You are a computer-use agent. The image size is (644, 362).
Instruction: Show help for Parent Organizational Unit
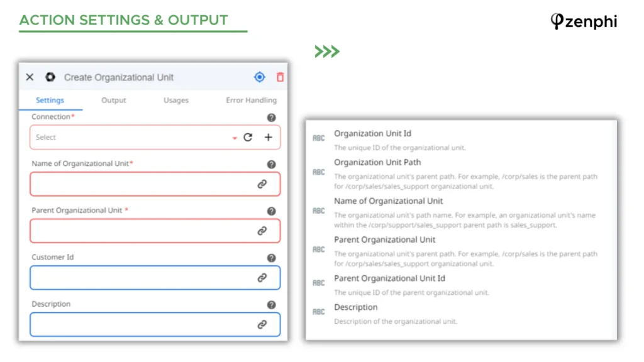(272, 211)
